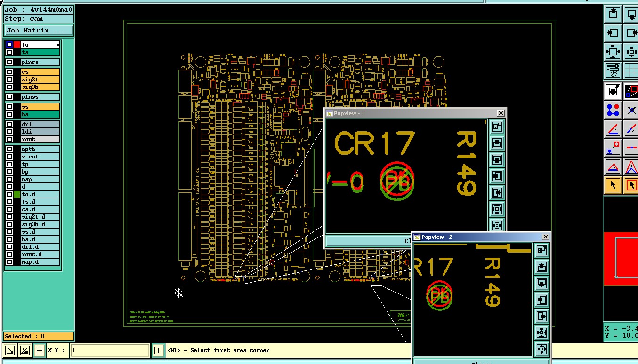Viewport: 638px width, 364px height.
Task: Open the Job Matrix button
Action: coord(39,30)
